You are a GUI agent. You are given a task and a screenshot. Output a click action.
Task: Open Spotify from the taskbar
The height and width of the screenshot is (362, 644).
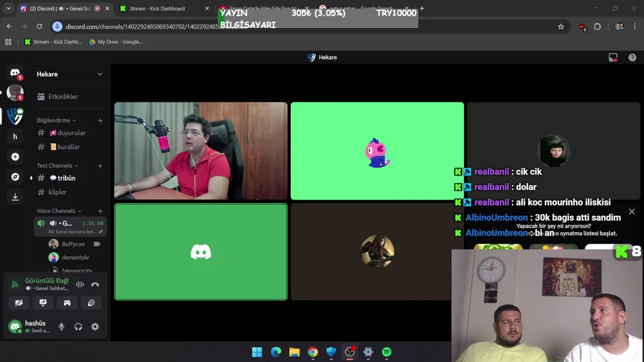[386, 352]
